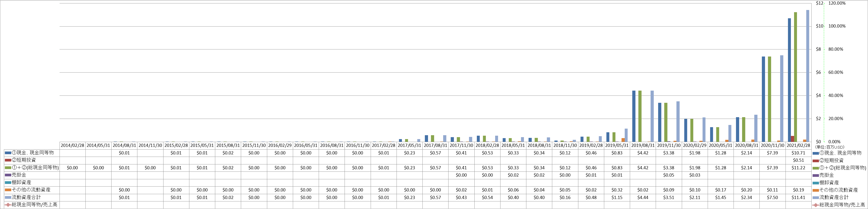Click the 2016/02/29 date column header

(280, 145)
